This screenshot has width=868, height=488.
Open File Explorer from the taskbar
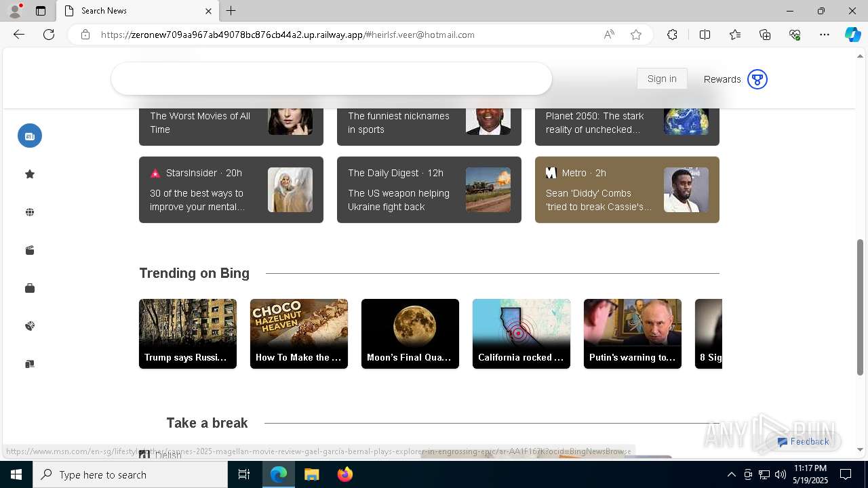point(311,474)
